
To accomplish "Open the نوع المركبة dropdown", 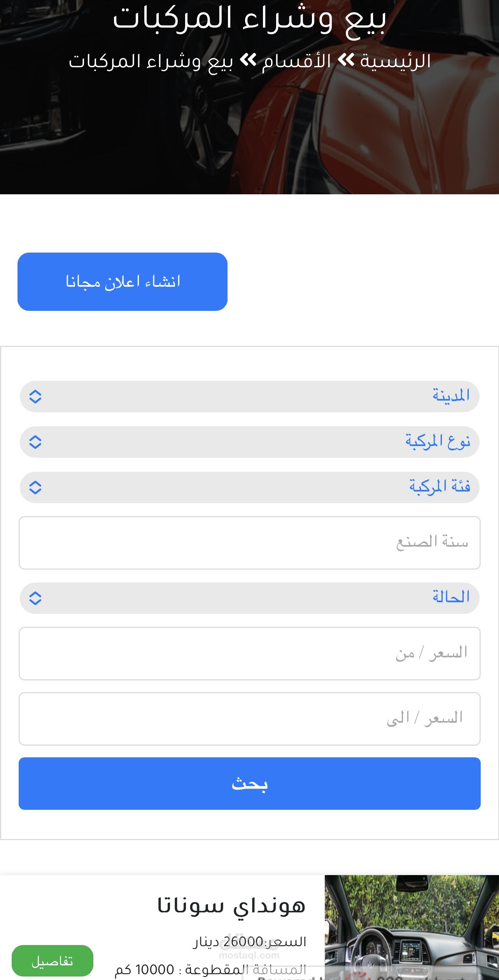I will (249, 442).
